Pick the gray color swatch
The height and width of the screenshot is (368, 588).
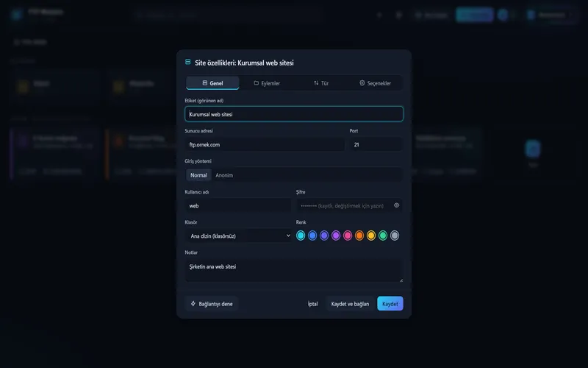395,236
